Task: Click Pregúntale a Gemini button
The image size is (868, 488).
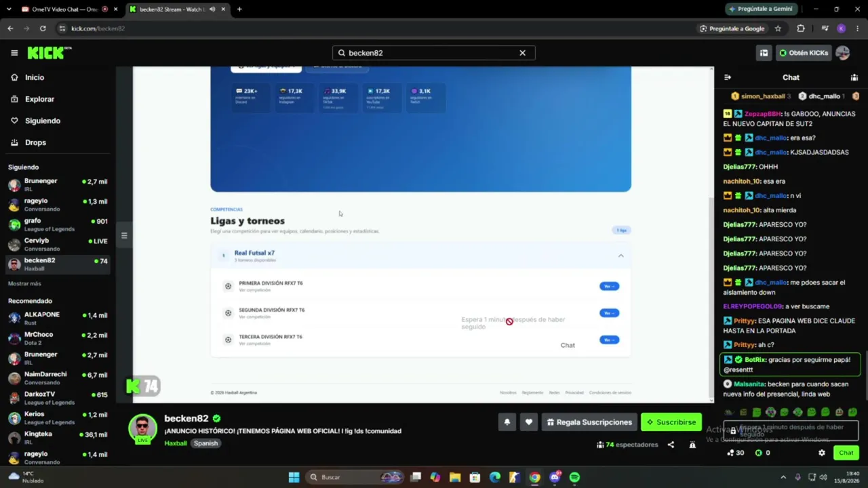Action: pyautogui.click(x=760, y=9)
